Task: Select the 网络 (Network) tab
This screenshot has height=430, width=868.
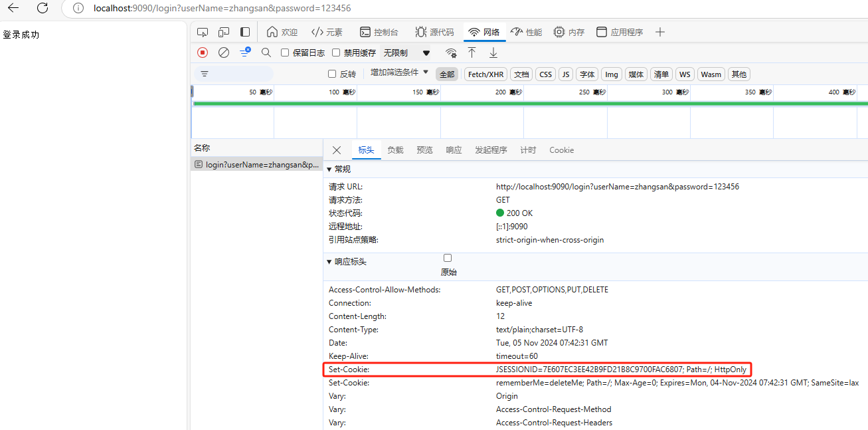Action: [x=484, y=32]
